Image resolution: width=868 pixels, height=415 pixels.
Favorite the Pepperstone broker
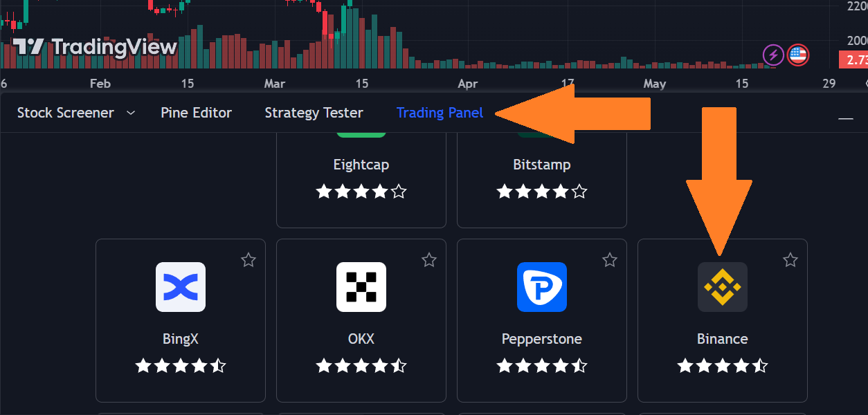(609, 260)
